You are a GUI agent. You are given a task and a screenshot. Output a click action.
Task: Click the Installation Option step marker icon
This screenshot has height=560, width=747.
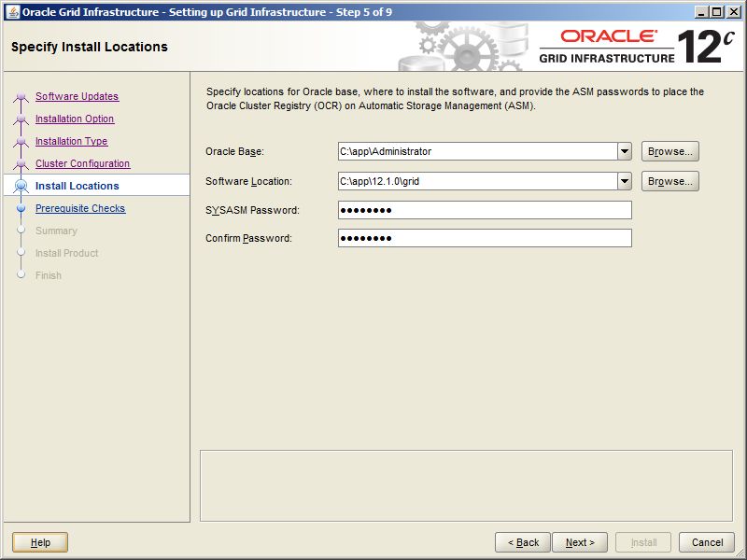tap(21, 119)
